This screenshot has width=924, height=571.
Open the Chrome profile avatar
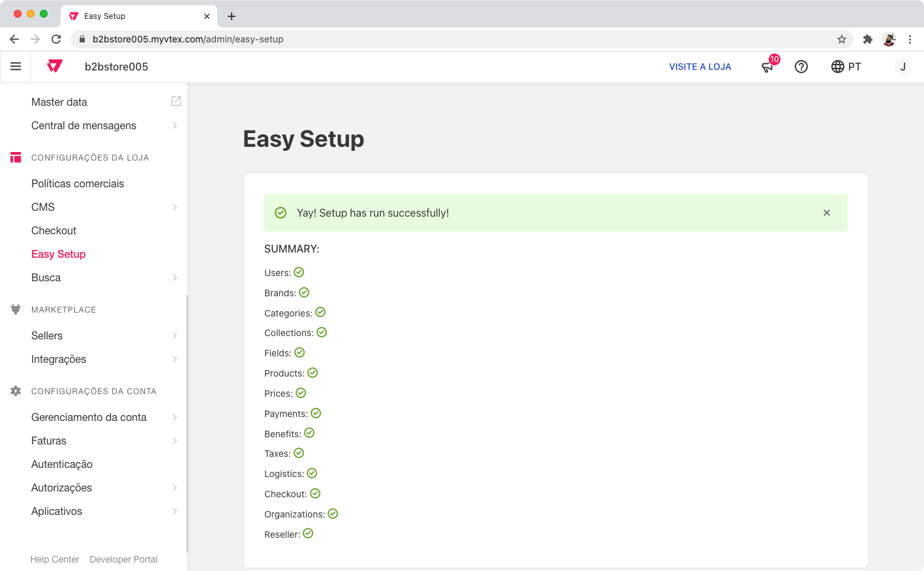click(889, 39)
